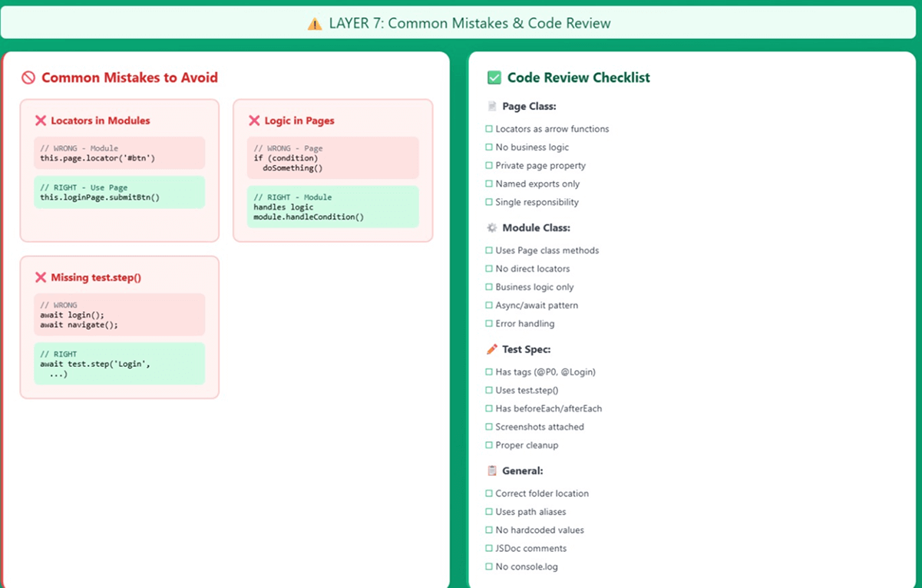Click the red wrong code block with this.page.locator
The image size is (922, 588).
pyautogui.click(x=120, y=153)
